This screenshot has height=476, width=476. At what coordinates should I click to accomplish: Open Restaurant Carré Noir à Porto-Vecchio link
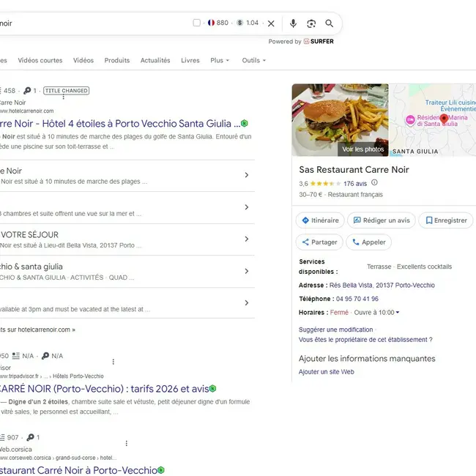coord(78,470)
